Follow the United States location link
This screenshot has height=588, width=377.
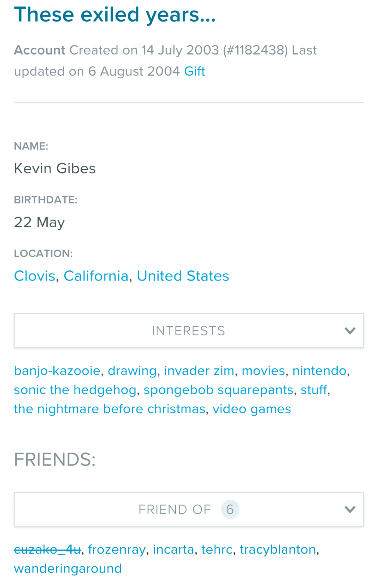pos(183,276)
